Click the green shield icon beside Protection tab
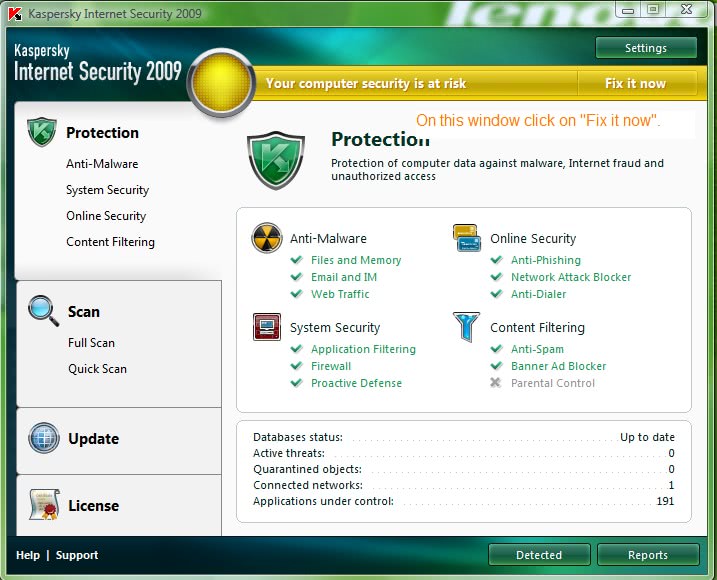Image resolution: width=717 pixels, height=580 pixels. (42, 132)
